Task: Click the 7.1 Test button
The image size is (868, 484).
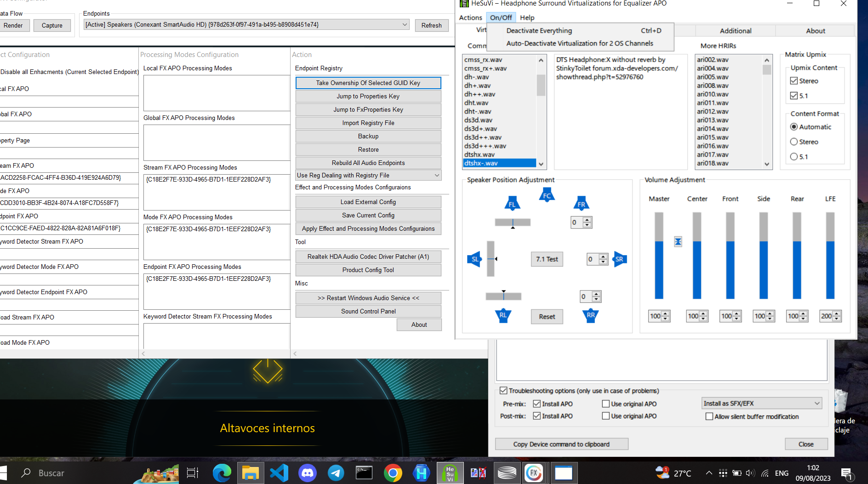Action: pyautogui.click(x=547, y=259)
